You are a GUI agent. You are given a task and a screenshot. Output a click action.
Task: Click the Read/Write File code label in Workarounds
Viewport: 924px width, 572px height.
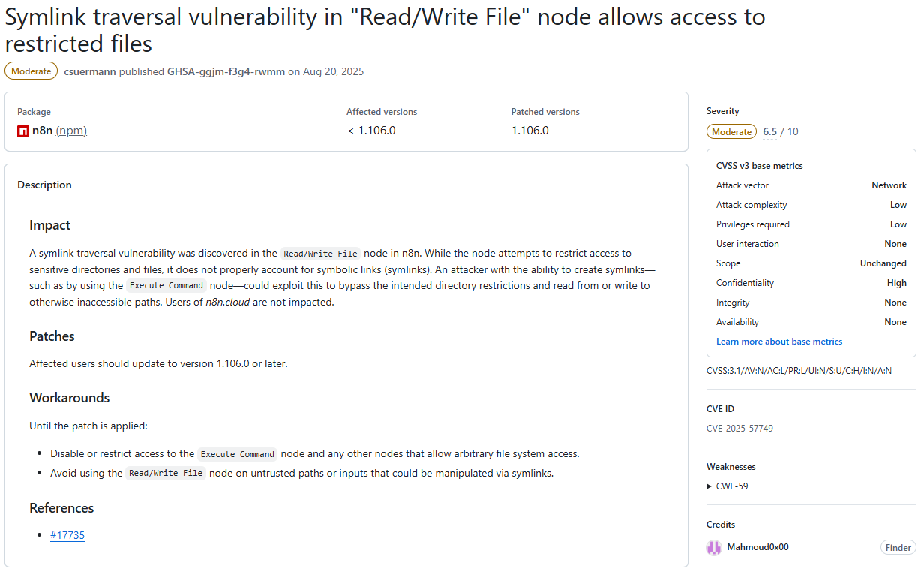click(165, 474)
